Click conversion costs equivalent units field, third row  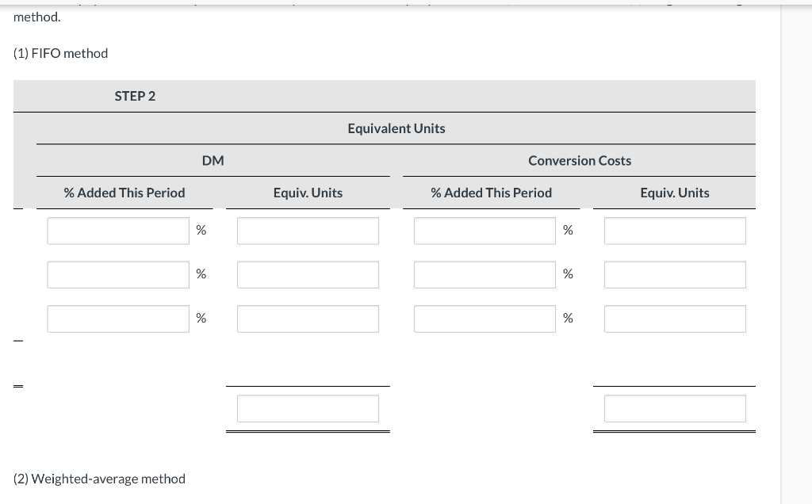675,319
